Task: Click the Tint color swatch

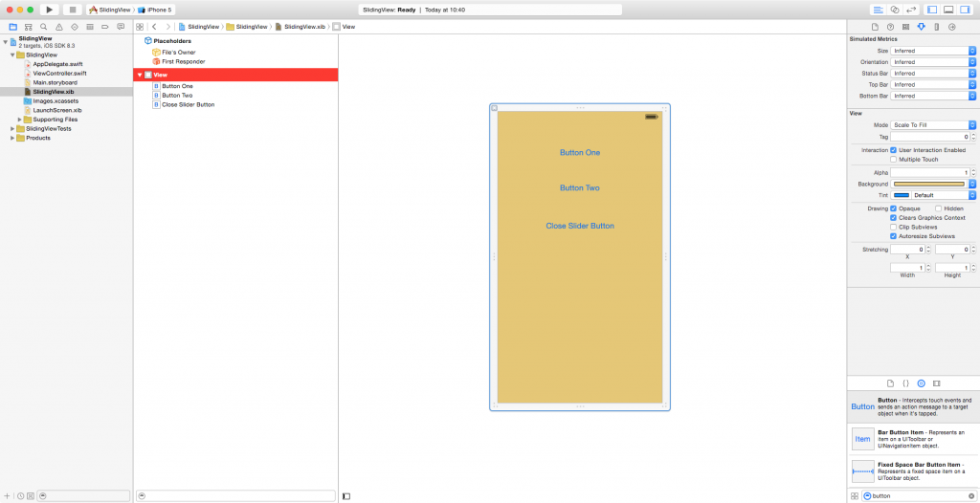Action: [x=901, y=195]
